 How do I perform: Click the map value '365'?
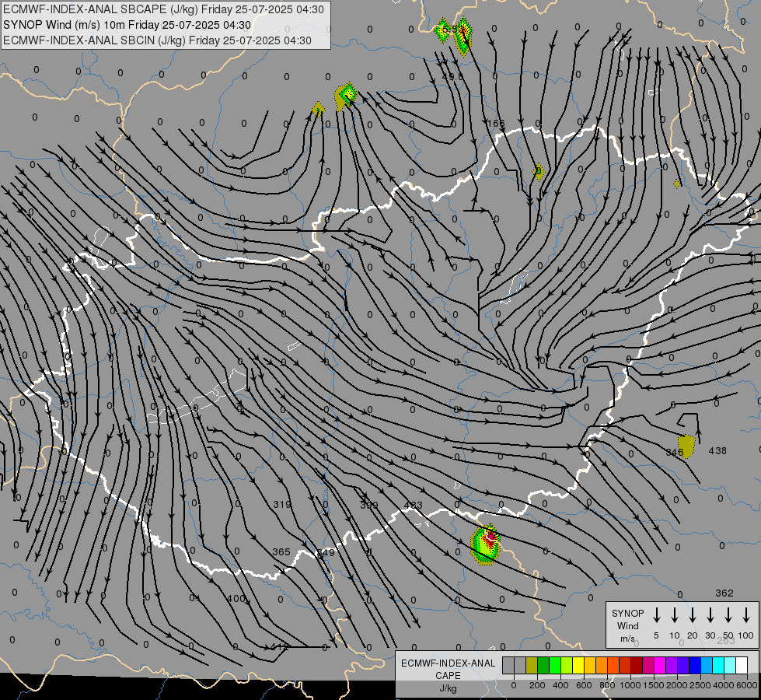click(x=281, y=552)
